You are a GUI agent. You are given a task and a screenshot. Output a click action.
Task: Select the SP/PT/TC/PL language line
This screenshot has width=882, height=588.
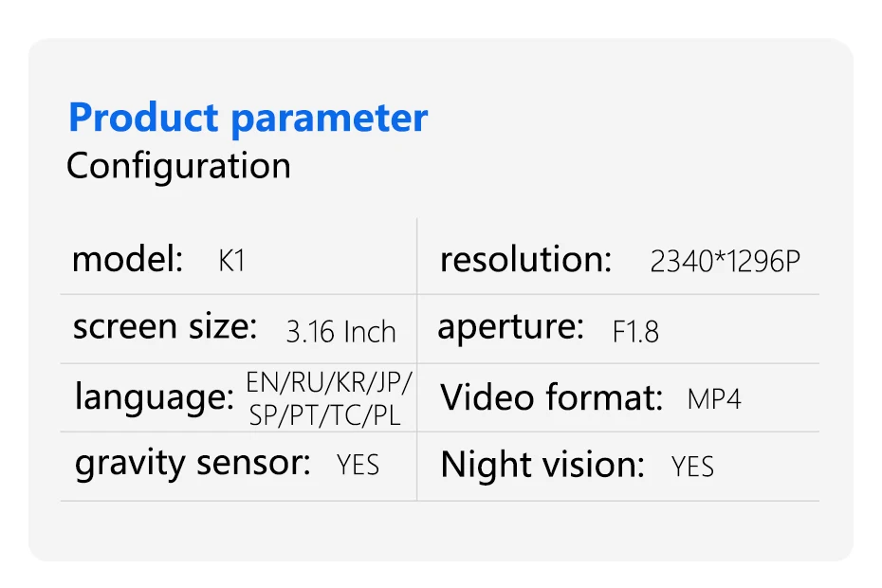(325, 414)
